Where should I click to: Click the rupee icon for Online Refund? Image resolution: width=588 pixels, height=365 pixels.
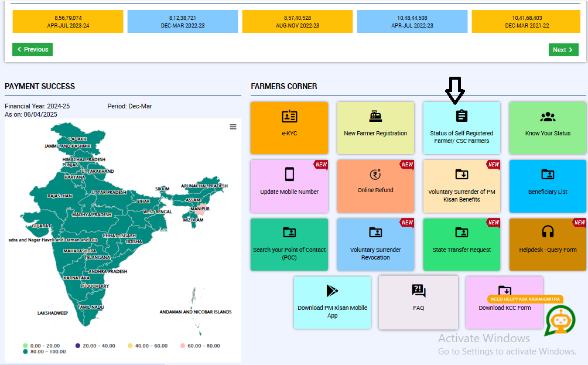click(x=375, y=174)
